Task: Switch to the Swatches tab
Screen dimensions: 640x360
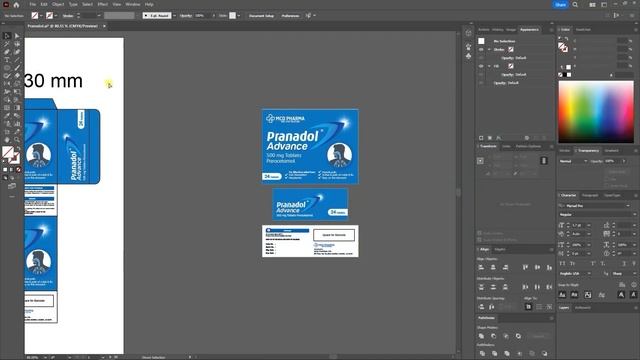Action: [583, 30]
